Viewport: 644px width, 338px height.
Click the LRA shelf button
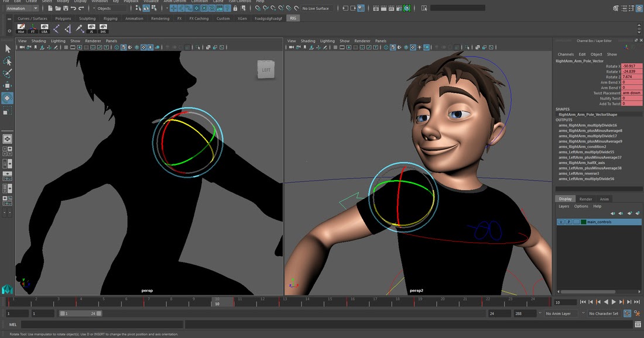click(44, 28)
